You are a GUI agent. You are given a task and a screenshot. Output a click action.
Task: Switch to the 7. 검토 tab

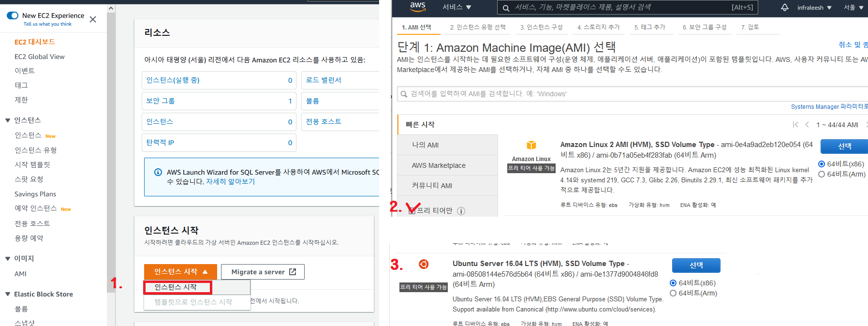click(750, 27)
